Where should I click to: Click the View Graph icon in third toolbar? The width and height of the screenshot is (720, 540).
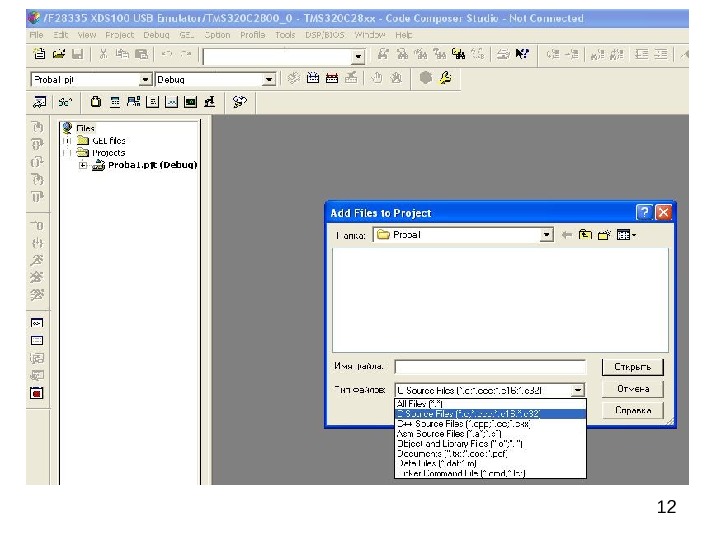[x=171, y=102]
